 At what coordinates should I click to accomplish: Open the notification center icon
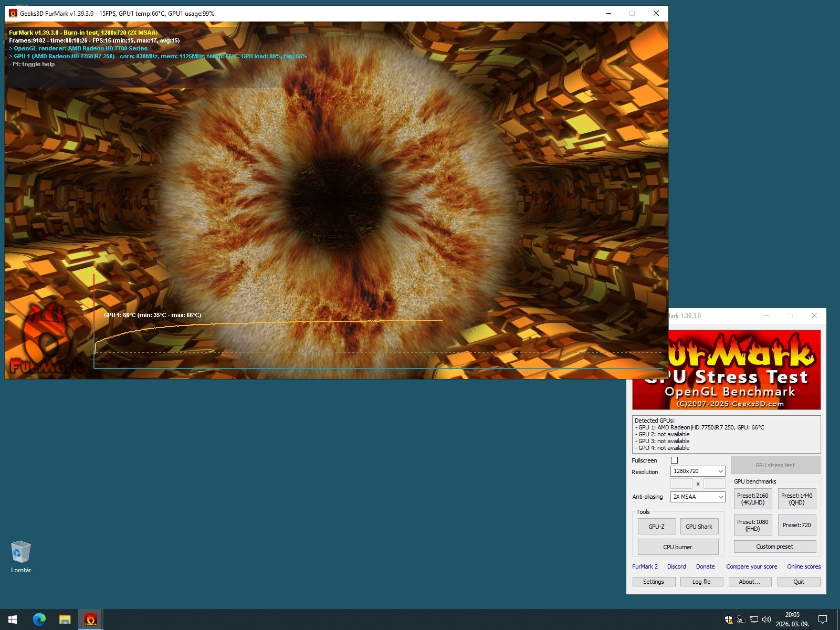point(823,619)
